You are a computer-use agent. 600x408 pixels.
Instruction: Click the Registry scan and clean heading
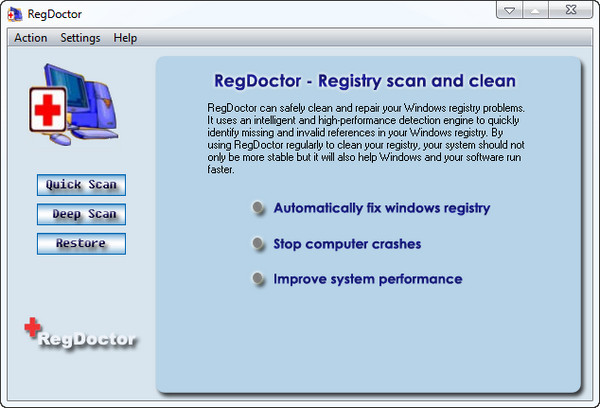coord(366,80)
